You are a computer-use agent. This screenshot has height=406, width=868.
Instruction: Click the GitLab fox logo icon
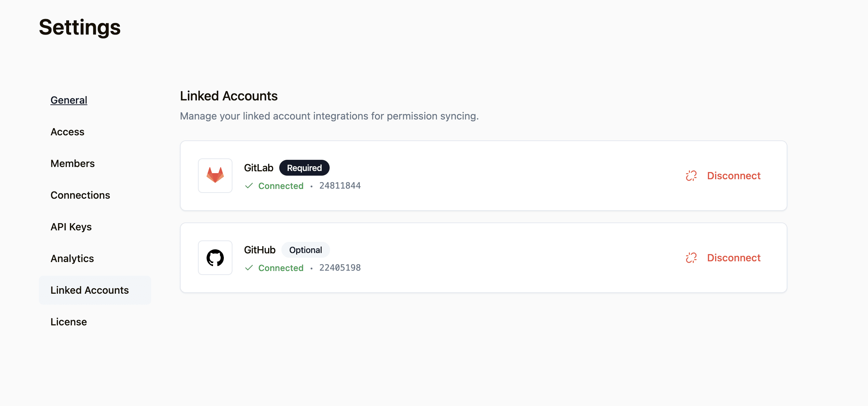215,175
